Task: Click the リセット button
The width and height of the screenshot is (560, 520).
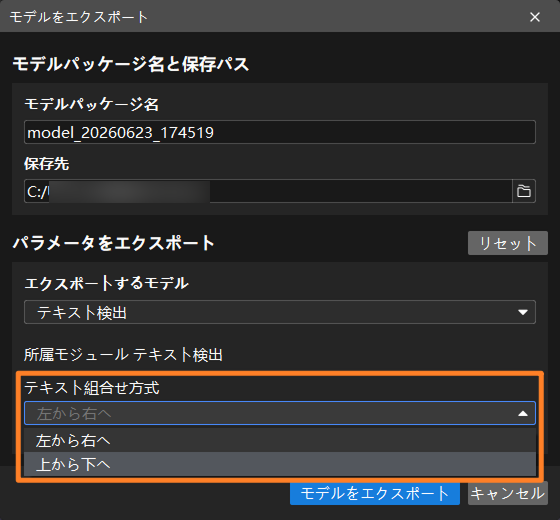Action: pyautogui.click(x=508, y=243)
